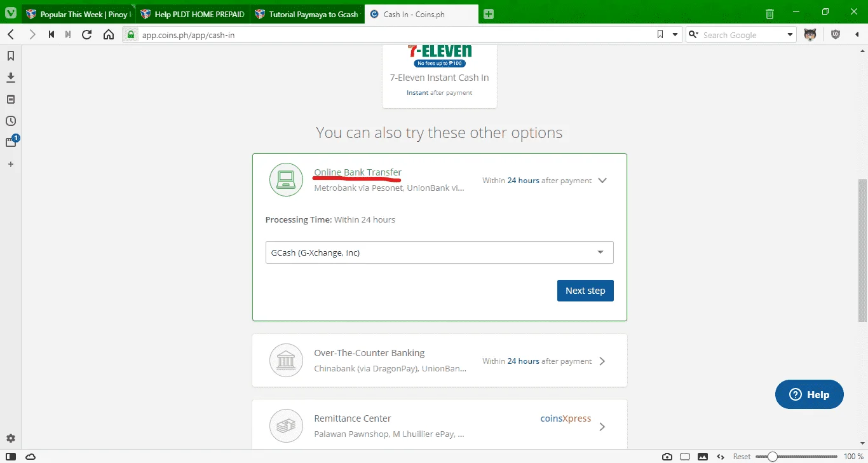This screenshot has width=868, height=463.
Task: Click 'You can also try these other options'
Action: [440, 132]
